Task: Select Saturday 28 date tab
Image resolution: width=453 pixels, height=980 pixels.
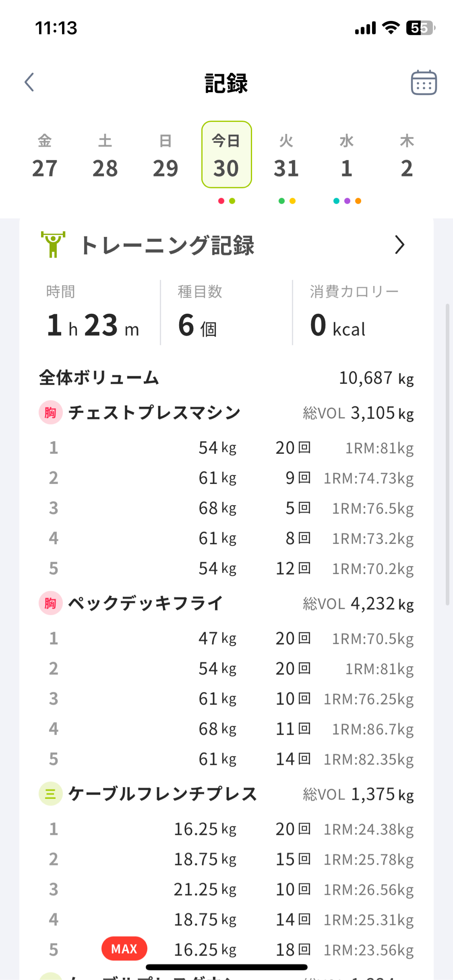Action: coord(105,156)
